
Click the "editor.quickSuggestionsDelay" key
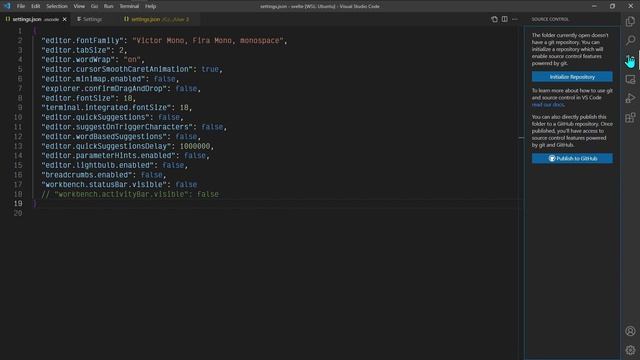[106, 146]
